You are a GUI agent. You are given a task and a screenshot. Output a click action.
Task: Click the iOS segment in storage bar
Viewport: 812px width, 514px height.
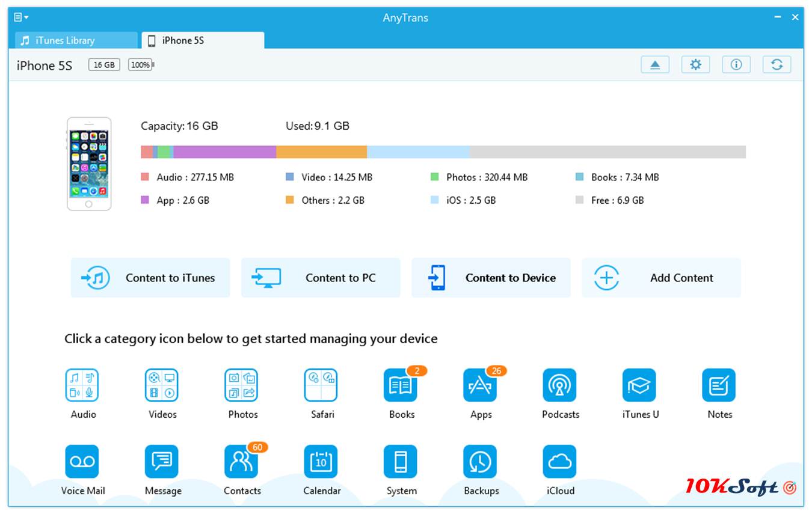tap(419, 151)
